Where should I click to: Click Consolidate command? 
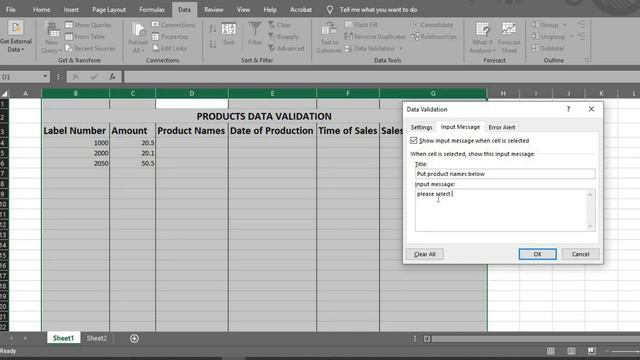click(432, 25)
